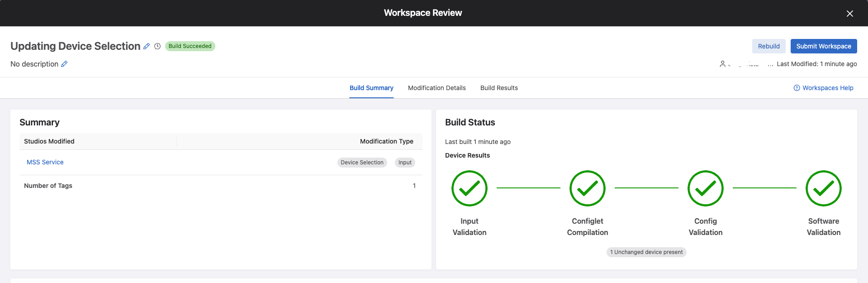Click the Updating Device Selection title
Viewport: 868px width, 283px height.
pyautogui.click(x=76, y=46)
